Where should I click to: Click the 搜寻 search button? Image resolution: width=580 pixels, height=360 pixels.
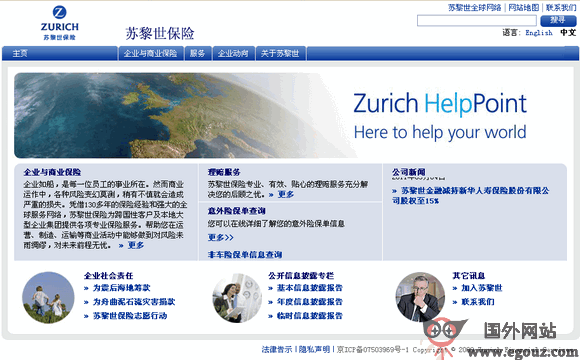tap(558, 20)
